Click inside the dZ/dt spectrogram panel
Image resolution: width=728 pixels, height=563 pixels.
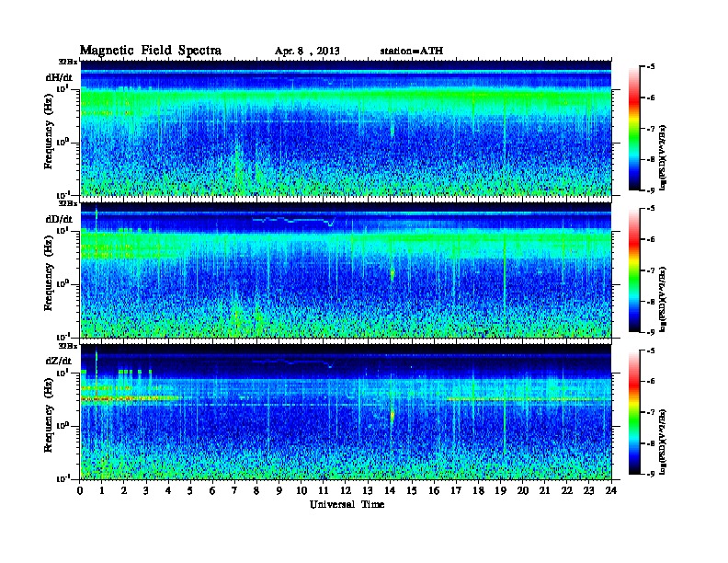346,412
